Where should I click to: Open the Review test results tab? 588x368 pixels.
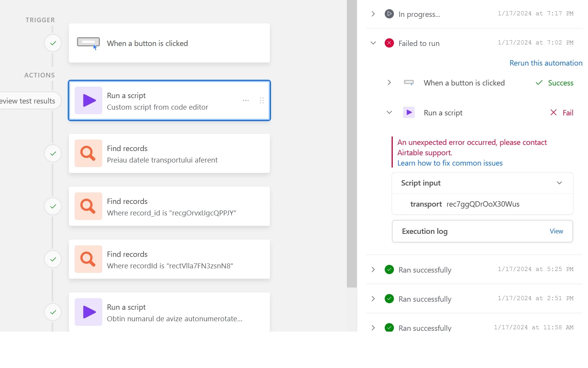[x=29, y=101]
